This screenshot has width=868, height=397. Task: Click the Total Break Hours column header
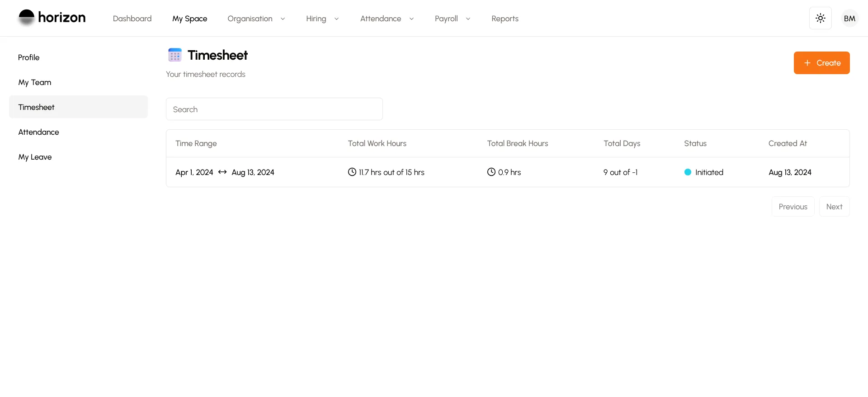[x=518, y=143]
